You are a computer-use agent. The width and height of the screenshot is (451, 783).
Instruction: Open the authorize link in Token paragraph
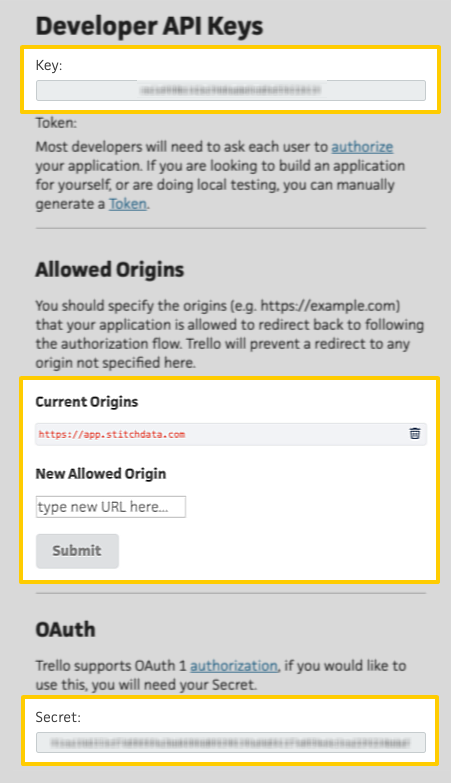click(x=362, y=147)
